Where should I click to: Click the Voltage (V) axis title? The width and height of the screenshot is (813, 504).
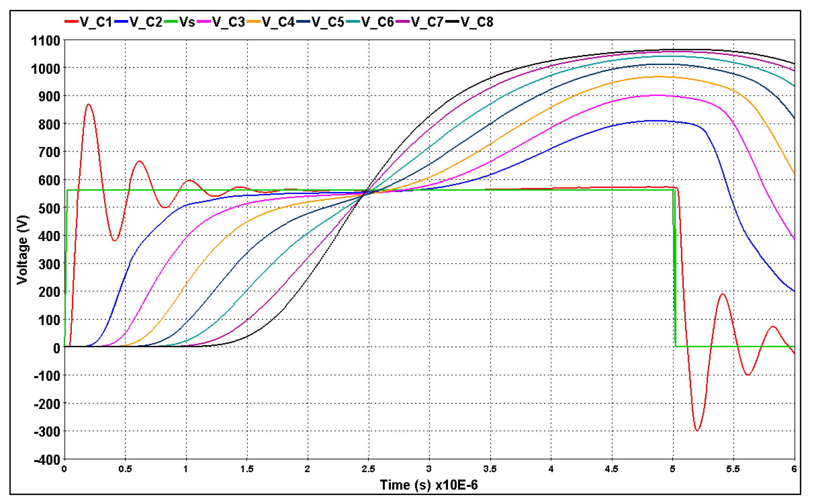[23, 250]
